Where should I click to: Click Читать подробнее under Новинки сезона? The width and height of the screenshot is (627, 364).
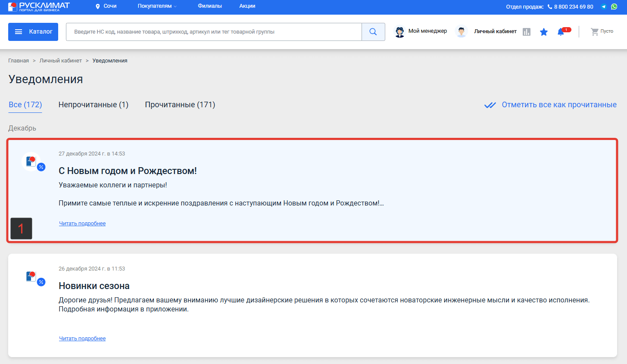[82, 339]
